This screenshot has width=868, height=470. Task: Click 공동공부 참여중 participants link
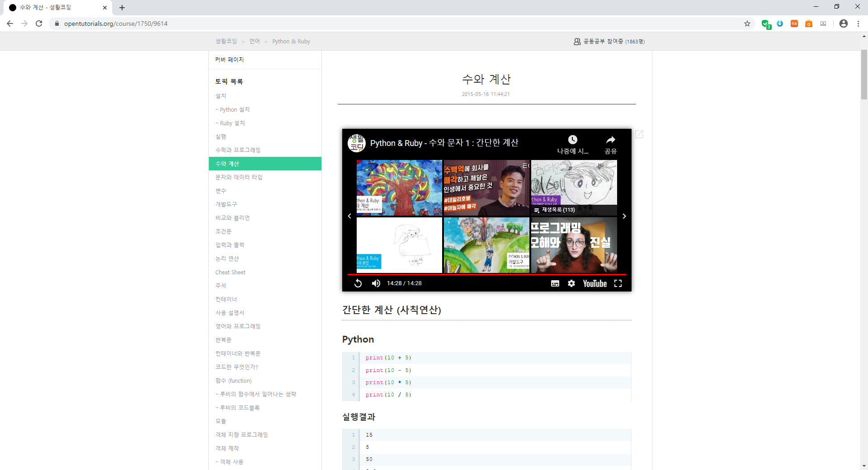click(x=609, y=41)
